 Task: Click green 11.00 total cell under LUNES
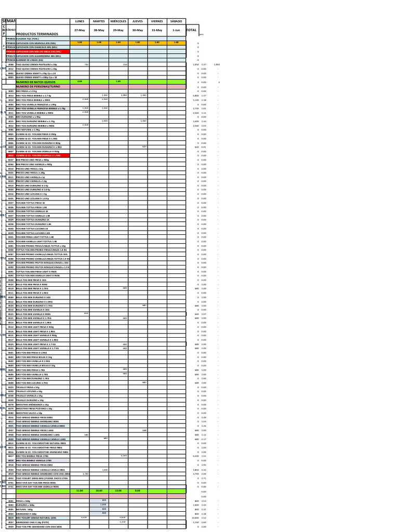tap(79, 491)
